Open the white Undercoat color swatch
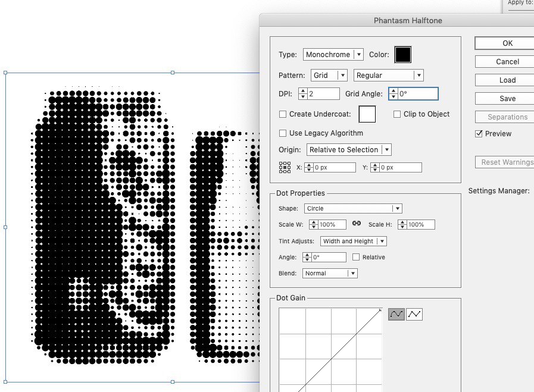Image resolution: width=534 pixels, height=392 pixels. [367, 114]
